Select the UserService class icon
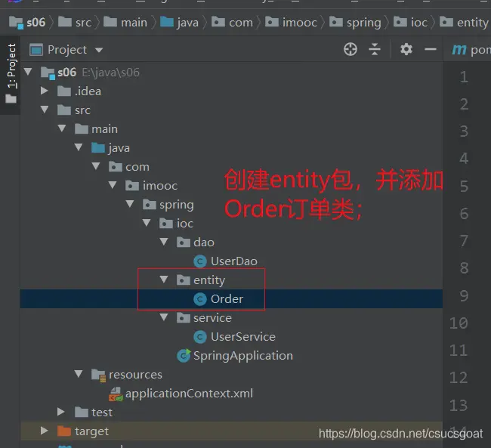Image resolution: width=491 pixels, height=448 pixels. [x=200, y=337]
